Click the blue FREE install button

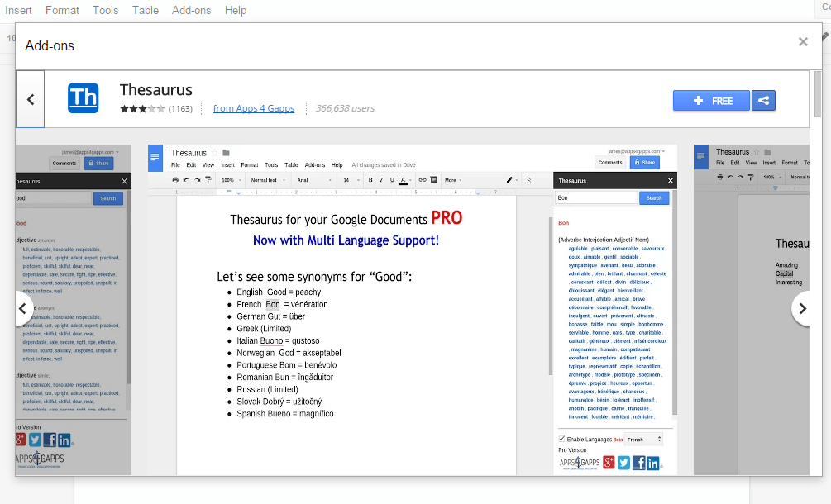[711, 100]
